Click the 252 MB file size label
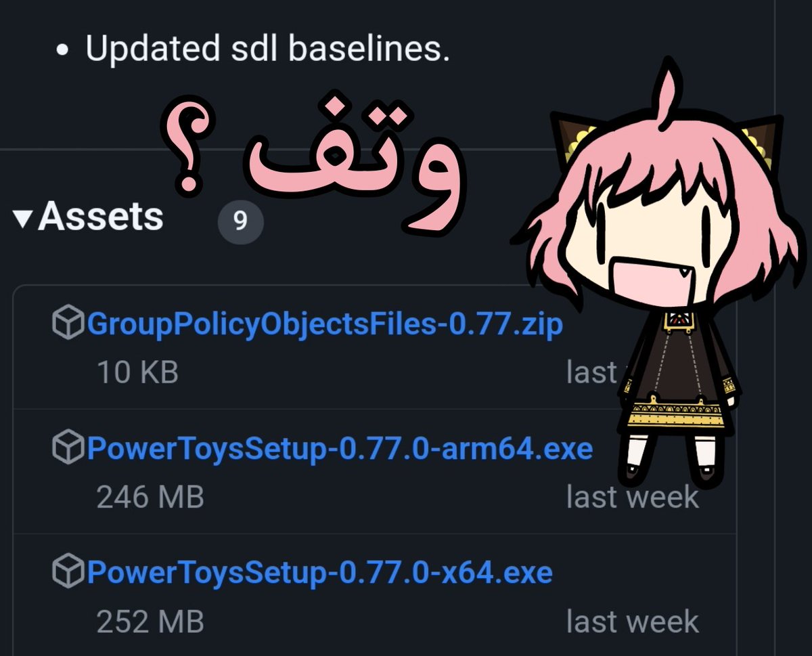 [150, 621]
